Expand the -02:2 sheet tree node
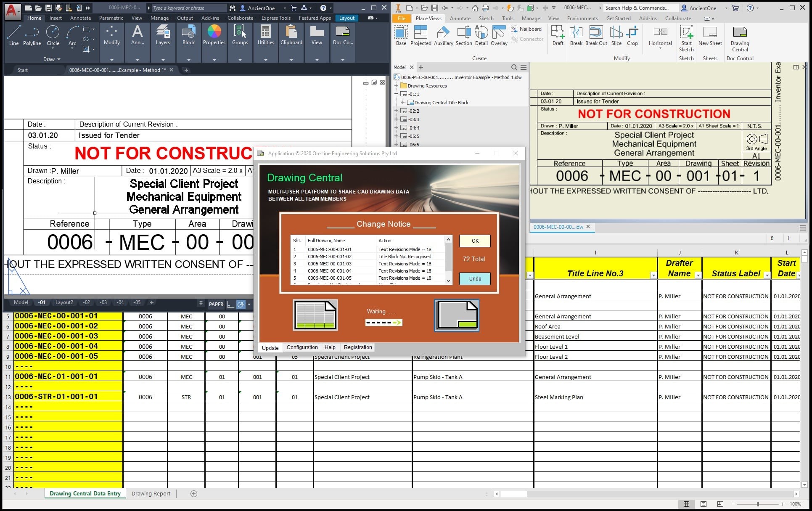The image size is (812, 511). click(396, 111)
